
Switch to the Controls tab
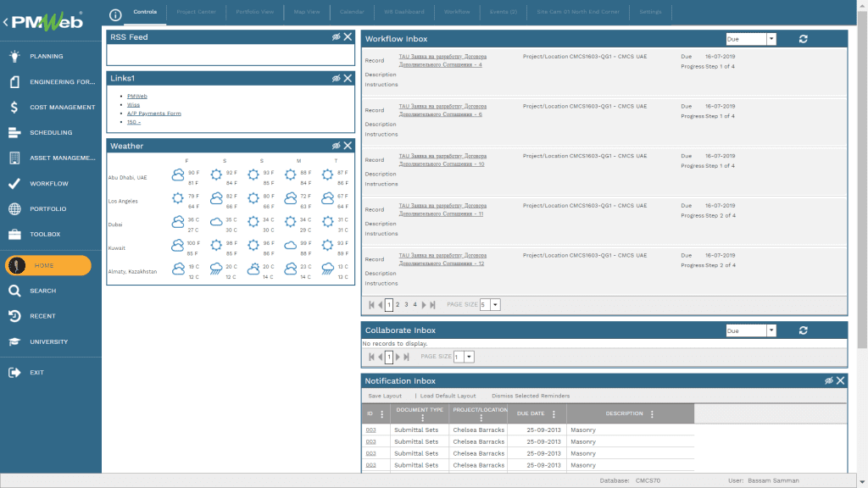point(145,12)
